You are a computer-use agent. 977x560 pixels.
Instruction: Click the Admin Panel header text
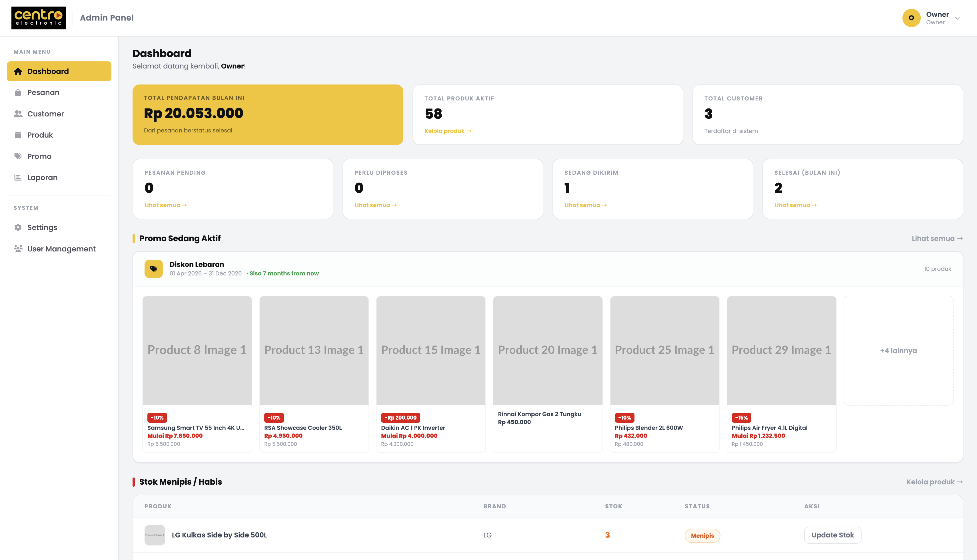tap(107, 18)
